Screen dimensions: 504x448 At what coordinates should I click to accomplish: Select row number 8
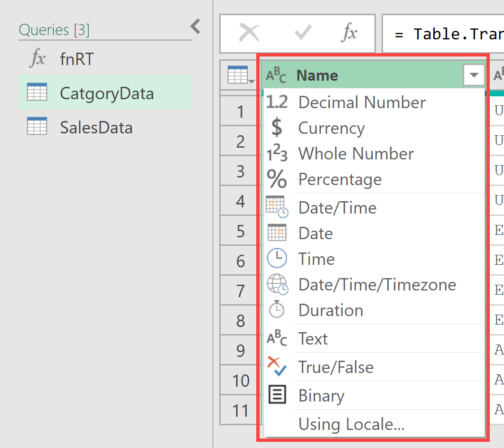241,321
